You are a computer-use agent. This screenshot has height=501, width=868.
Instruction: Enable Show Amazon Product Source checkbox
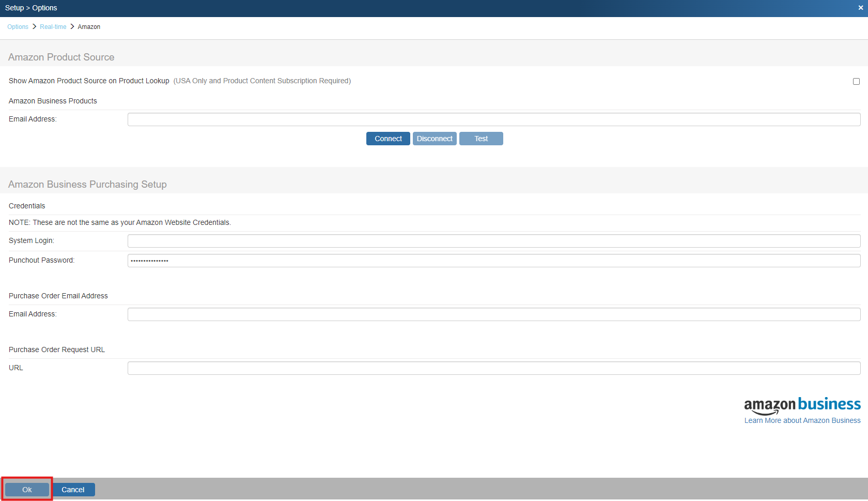856,81
